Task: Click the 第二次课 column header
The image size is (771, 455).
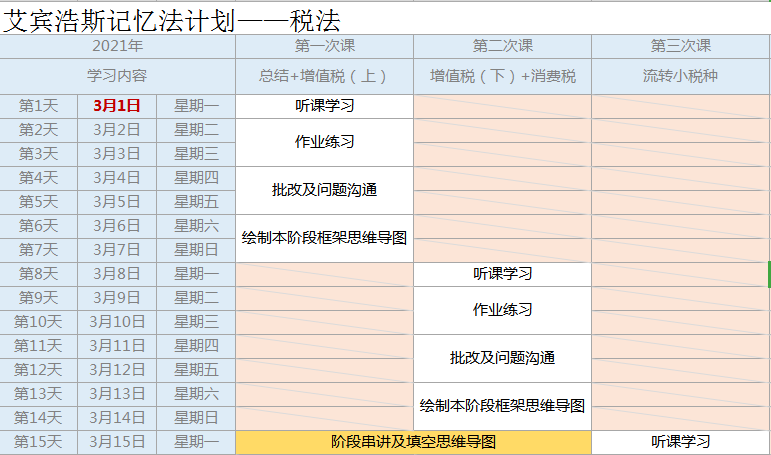Action: click(x=502, y=46)
